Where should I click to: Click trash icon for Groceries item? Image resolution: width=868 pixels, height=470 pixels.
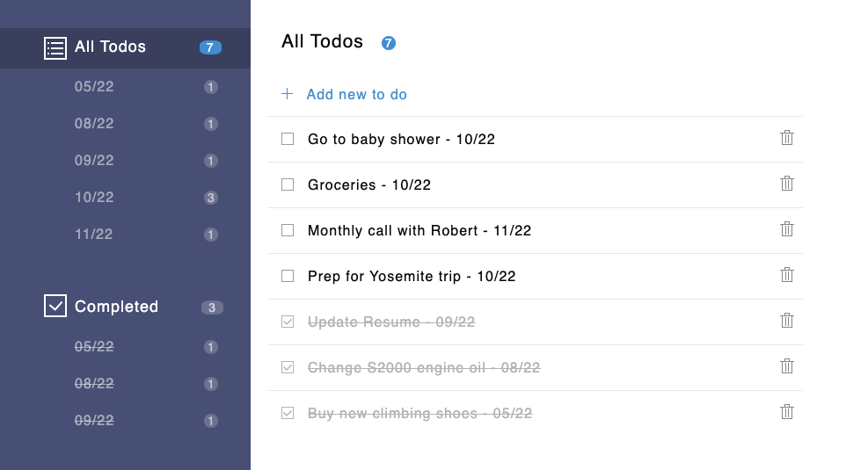[786, 184]
